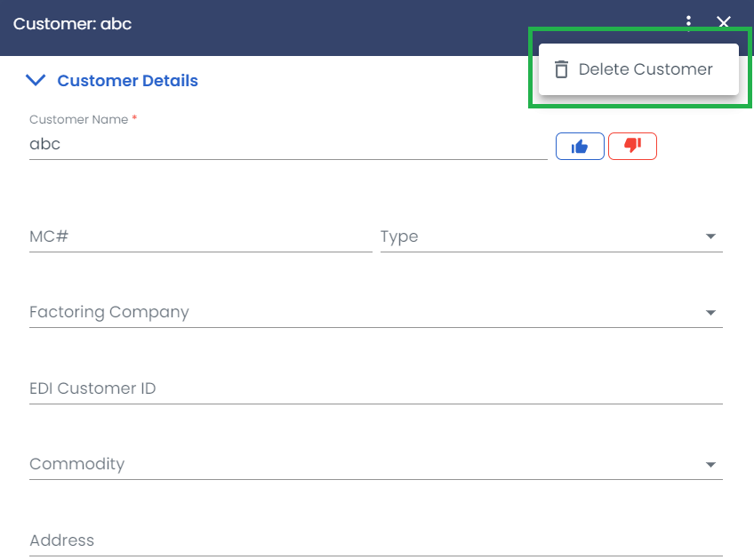The height and width of the screenshot is (560, 754).
Task: Edit the Customer Name field
Action: click(288, 144)
